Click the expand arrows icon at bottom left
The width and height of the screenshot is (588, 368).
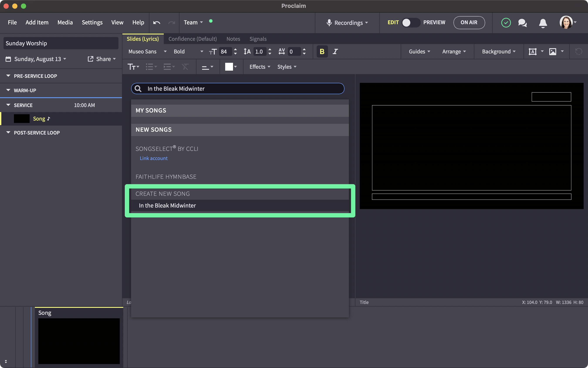pyautogui.click(x=6, y=362)
